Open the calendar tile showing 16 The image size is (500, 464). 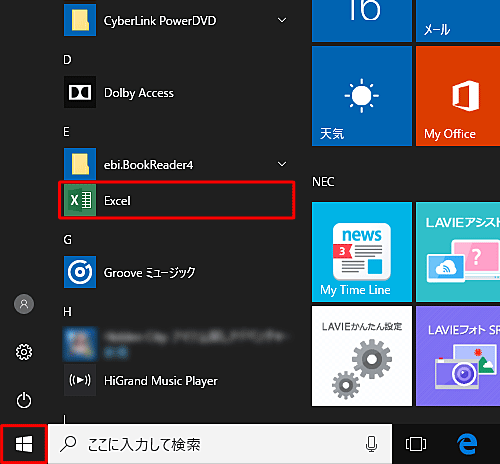[x=362, y=21]
